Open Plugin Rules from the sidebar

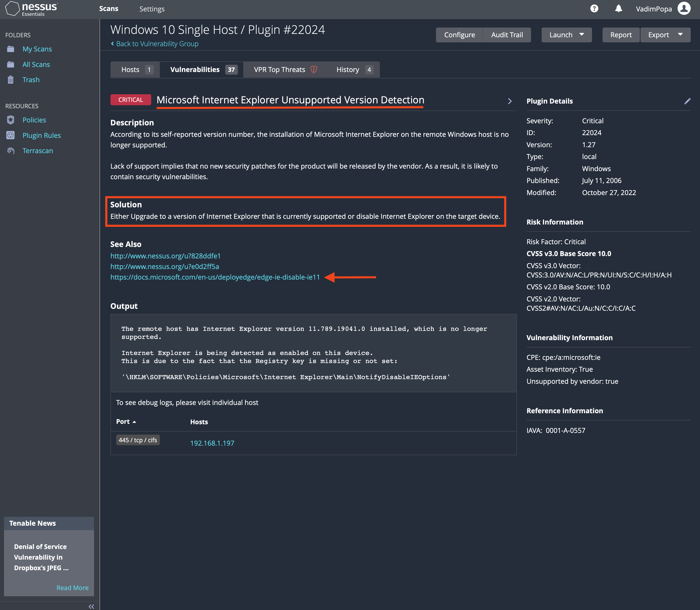coord(42,135)
